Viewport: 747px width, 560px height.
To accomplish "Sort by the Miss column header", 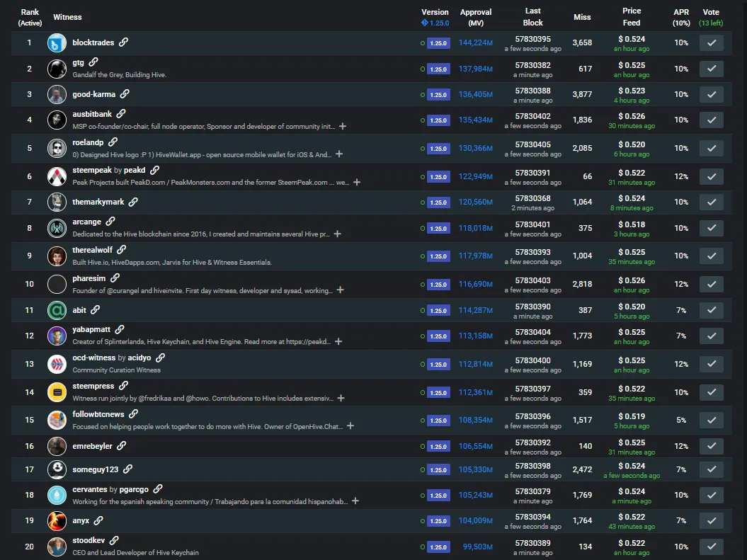I will click(582, 17).
